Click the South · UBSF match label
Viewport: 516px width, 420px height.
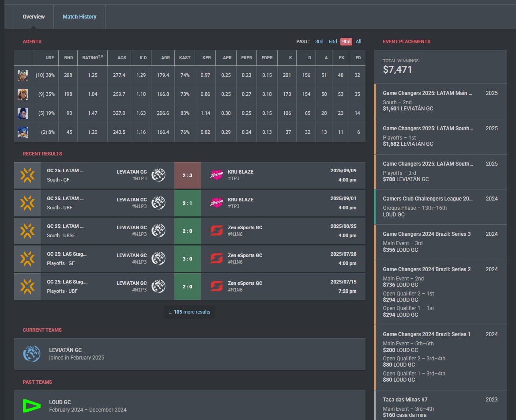tap(61, 235)
